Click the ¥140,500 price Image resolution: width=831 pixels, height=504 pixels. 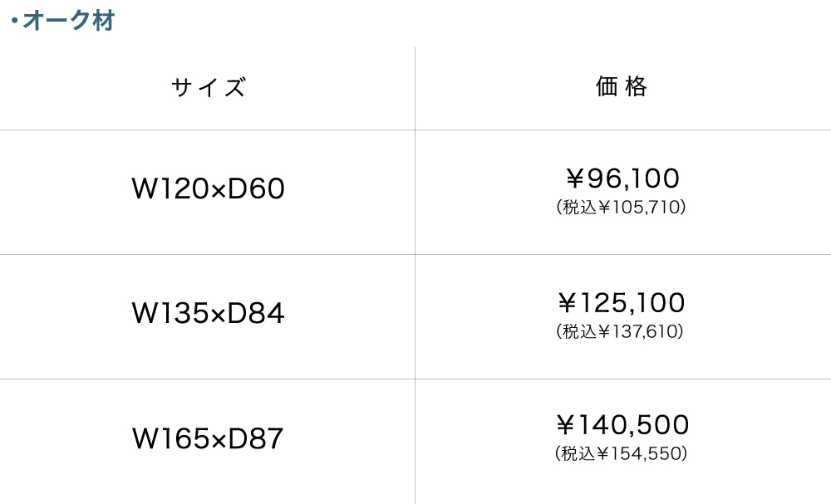pyautogui.click(x=622, y=425)
